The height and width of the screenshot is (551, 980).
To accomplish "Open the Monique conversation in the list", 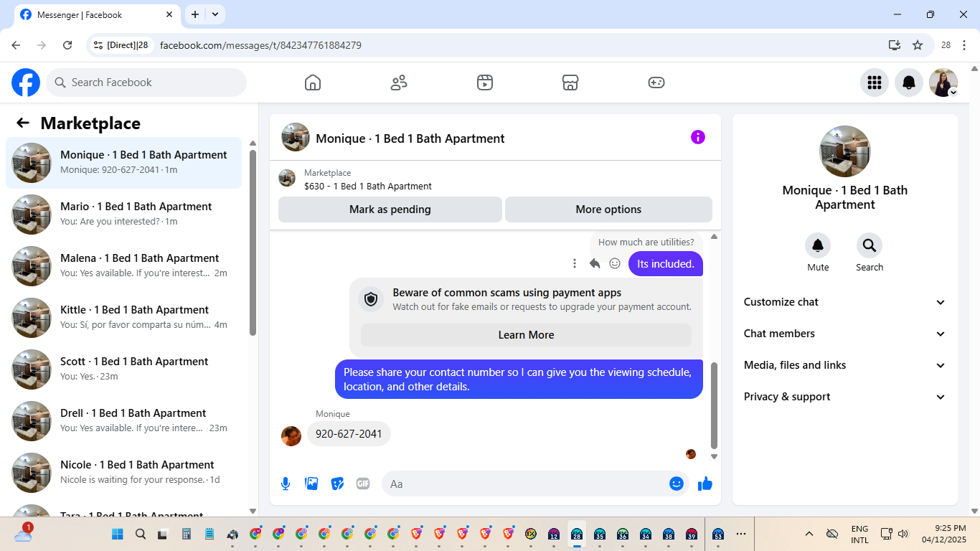I will [x=124, y=163].
